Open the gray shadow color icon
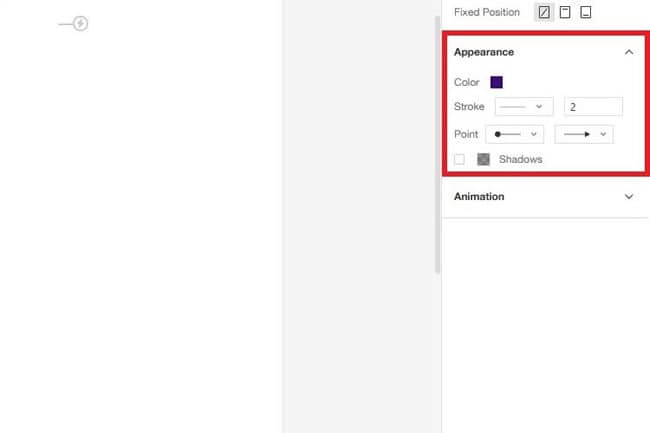 tap(483, 159)
